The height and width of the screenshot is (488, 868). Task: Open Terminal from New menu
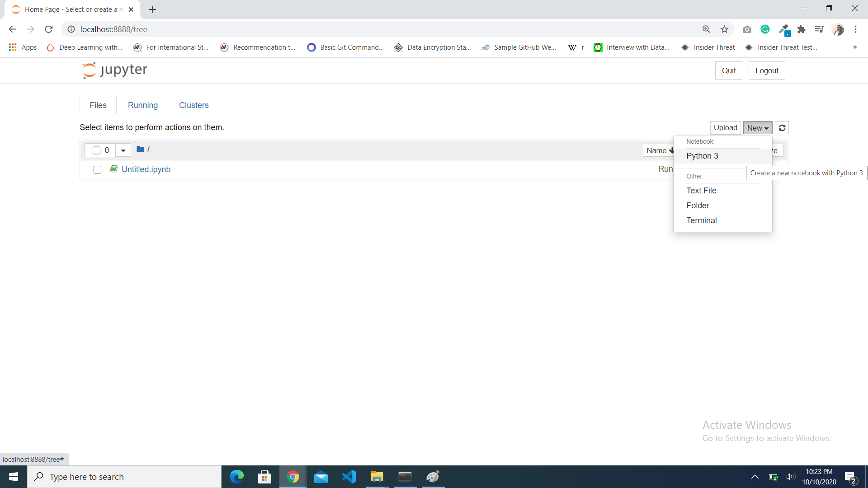tap(702, 221)
